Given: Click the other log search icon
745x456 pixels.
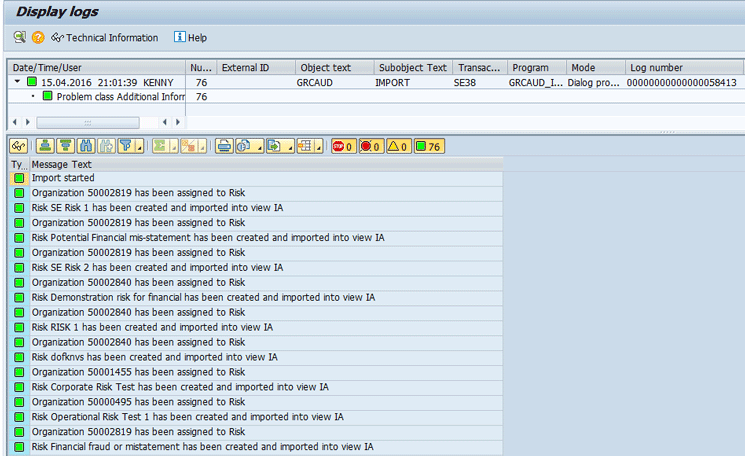Looking at the screenshot, I should coord(19,37).
